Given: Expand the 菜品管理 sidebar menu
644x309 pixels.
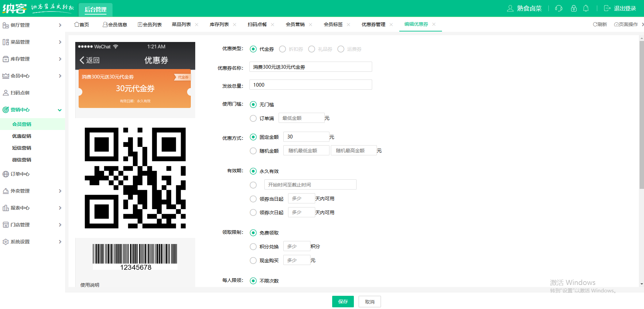Looking at the screenshot, I should tap(60, 42).
